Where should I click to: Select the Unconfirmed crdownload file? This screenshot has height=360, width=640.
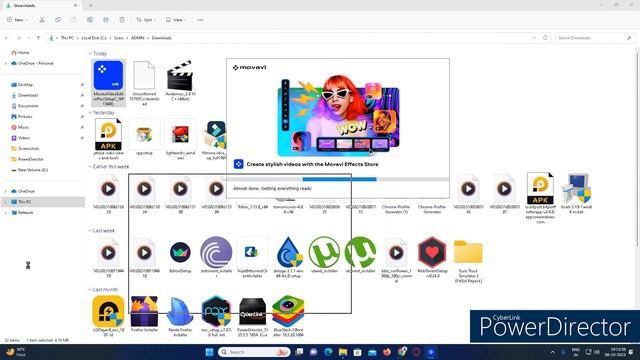144,83
